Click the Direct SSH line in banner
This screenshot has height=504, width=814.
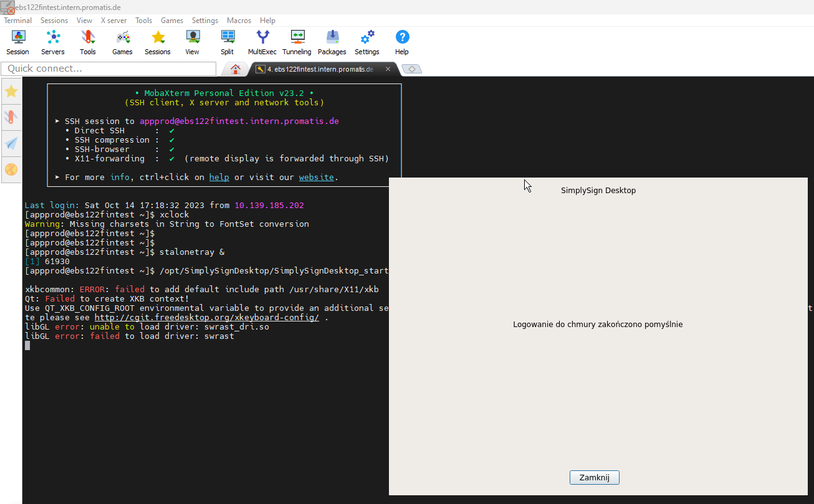(x=119, y=131)
